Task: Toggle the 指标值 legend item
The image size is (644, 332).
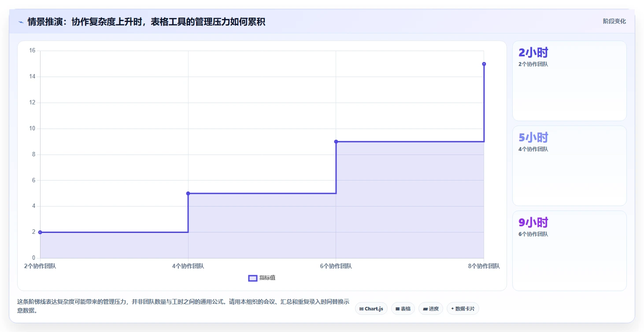Action: (262, 278)
